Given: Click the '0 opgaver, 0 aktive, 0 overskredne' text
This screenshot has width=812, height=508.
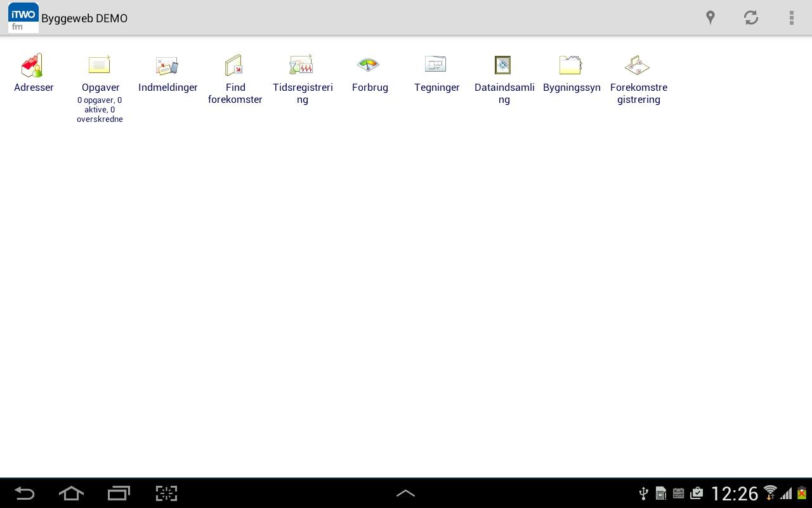Looking at the screenshot, I should 100,110.
